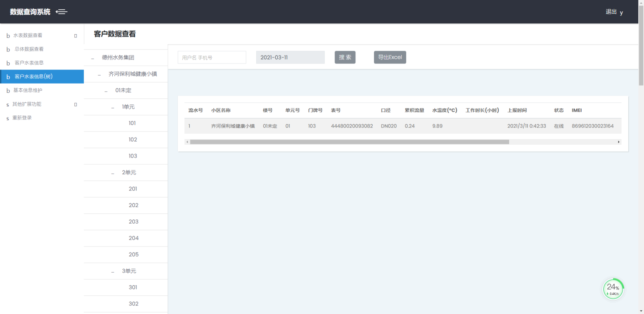
Task: Expand the 水表数据查看 submenu indicator
Action: click(75, 36)
